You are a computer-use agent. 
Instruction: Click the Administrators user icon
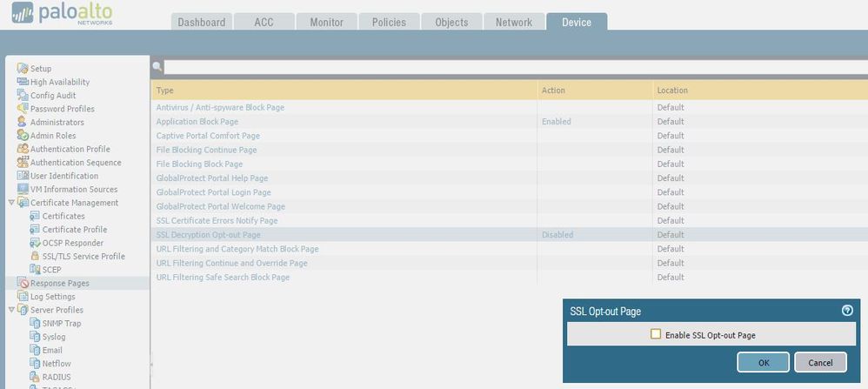tap(22, 121)
